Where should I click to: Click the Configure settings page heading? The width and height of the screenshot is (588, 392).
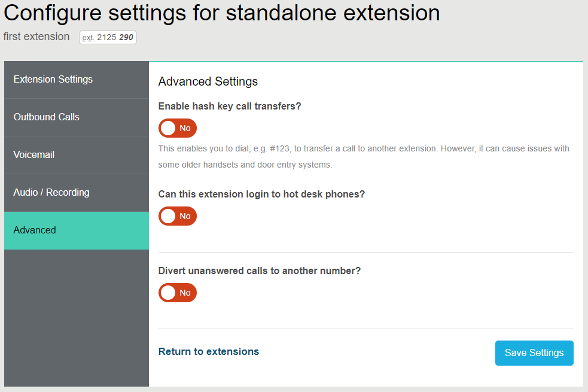[x=220, y=13]
